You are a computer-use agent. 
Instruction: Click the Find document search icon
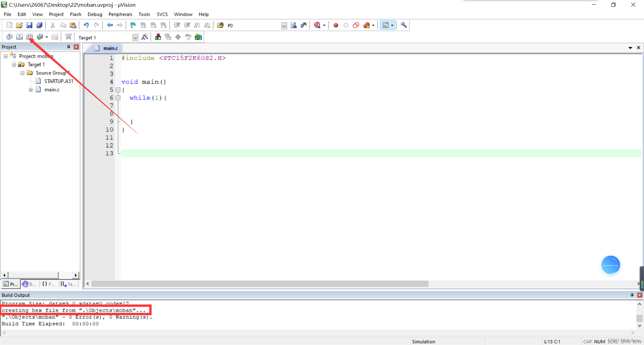293,25
